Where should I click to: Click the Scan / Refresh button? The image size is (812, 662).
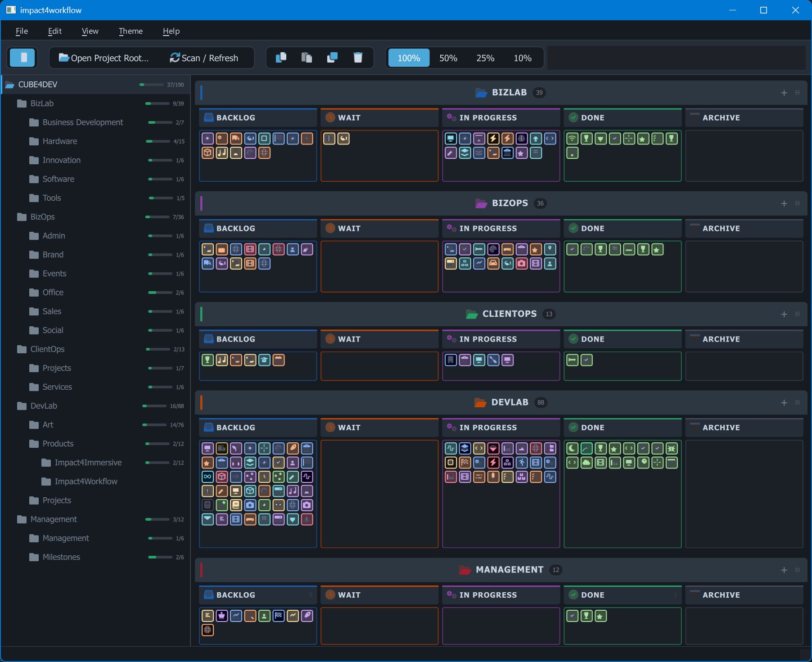tap(204, 58)
